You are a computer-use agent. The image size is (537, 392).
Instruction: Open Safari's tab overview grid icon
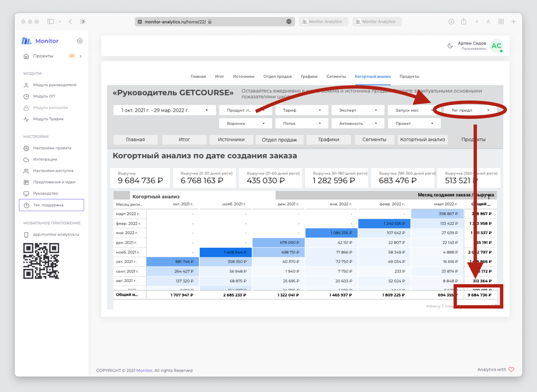(501, 21)
